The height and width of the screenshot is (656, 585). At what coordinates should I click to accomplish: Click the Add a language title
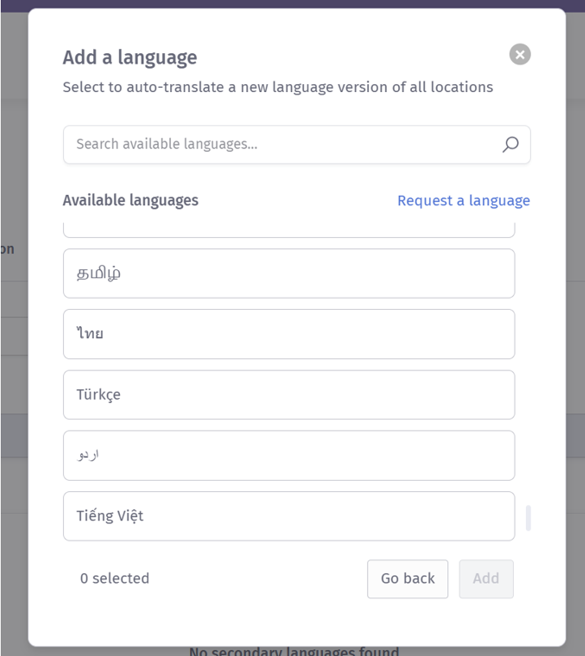point(130,57)
